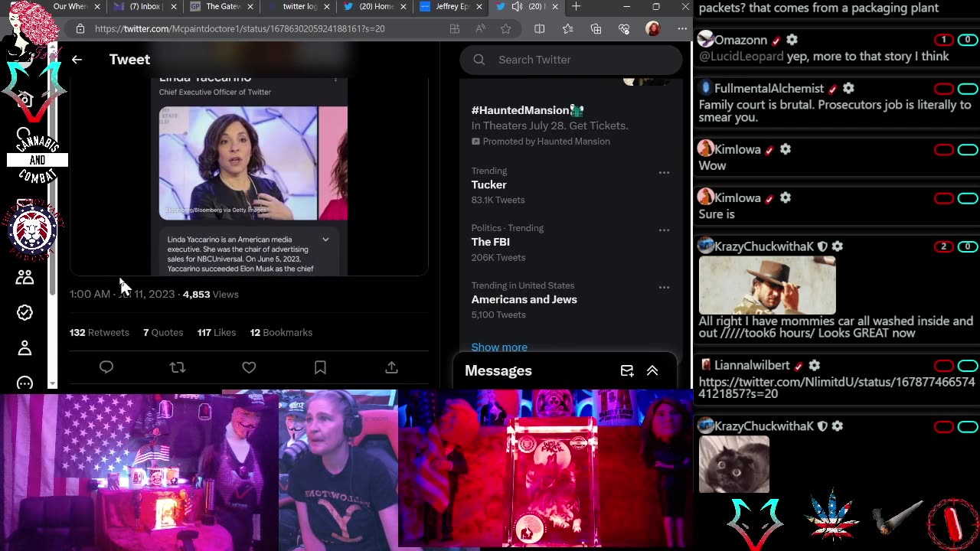Image resolution: width=980 pixels, height=551 pixels.
Task: Reply to the tweet via comment icon
Action: (x=106, y=367)
